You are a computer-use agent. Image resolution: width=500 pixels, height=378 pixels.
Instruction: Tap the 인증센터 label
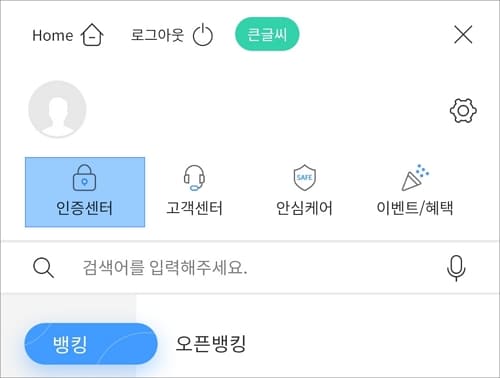pos(84,208)
